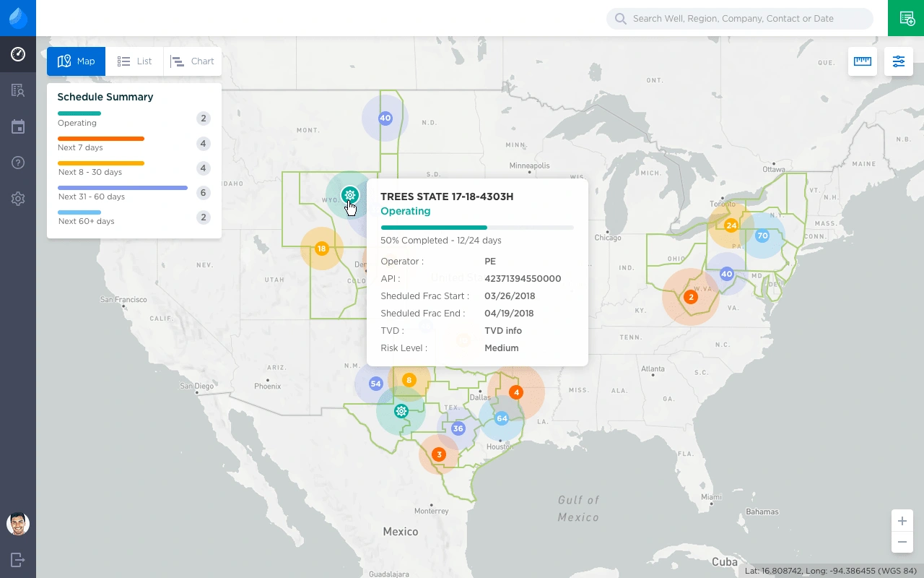Select the cluster marker numbered 24
This screenshot has width=924, height=578.
coord(731,225)
